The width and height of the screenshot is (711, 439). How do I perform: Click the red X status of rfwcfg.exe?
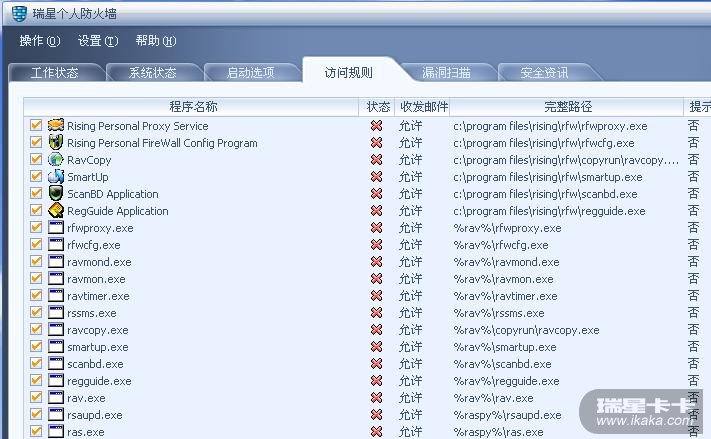pos(376,245)
